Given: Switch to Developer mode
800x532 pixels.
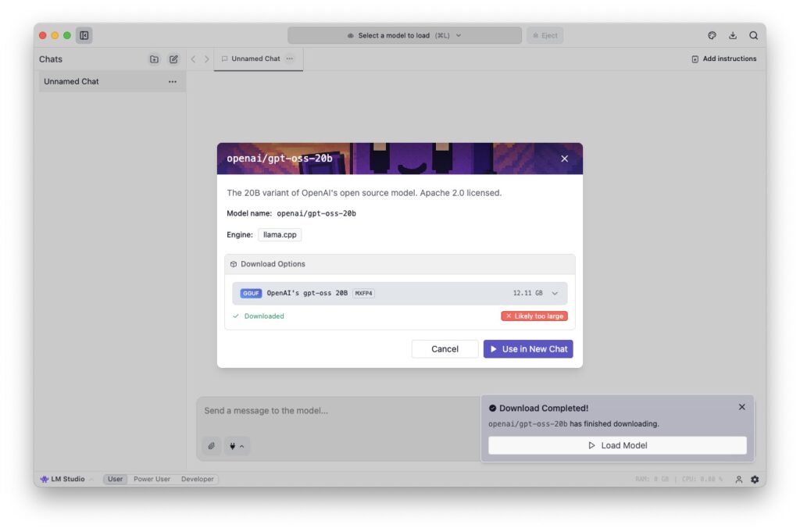Looking at the screenshot, I should pos(197,479).
